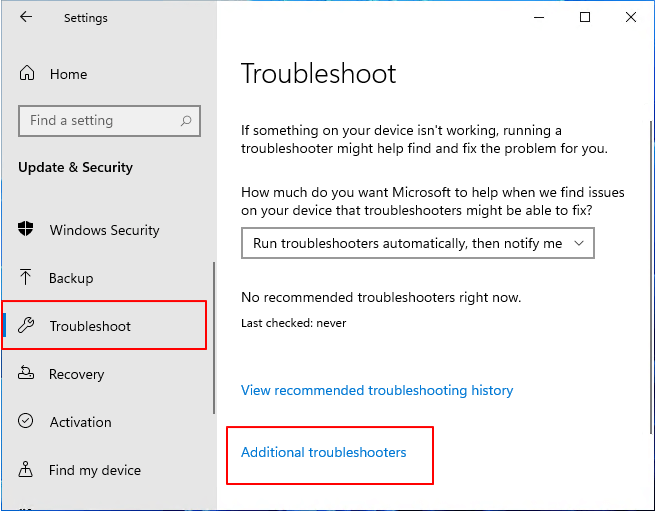Select Backup in the sidebar

point(71,278)
